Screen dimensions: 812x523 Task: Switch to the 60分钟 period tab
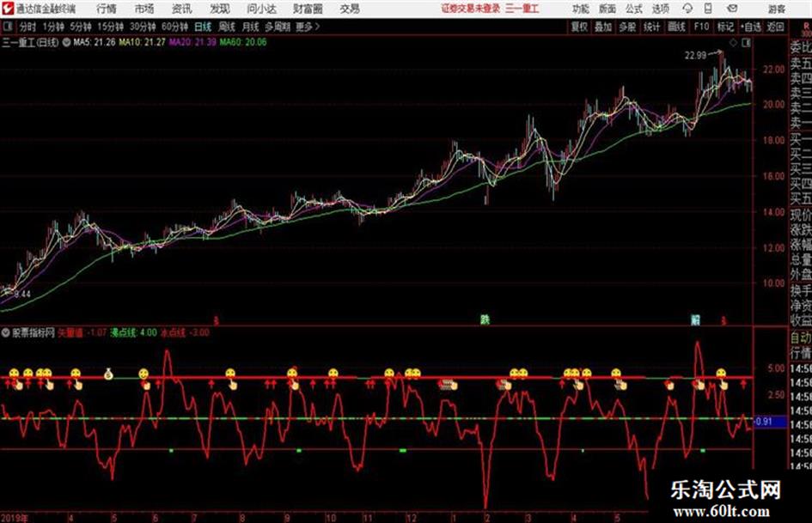coord(175,27)
